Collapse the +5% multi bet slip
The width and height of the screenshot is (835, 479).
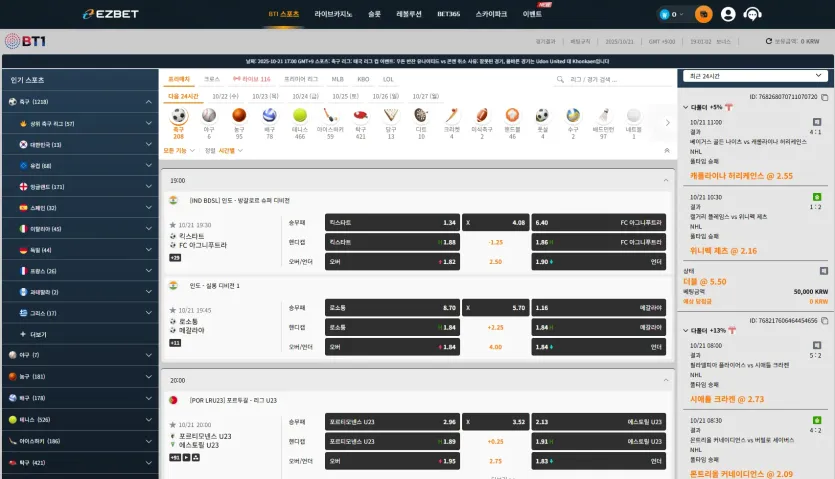(x=685, y=107)
